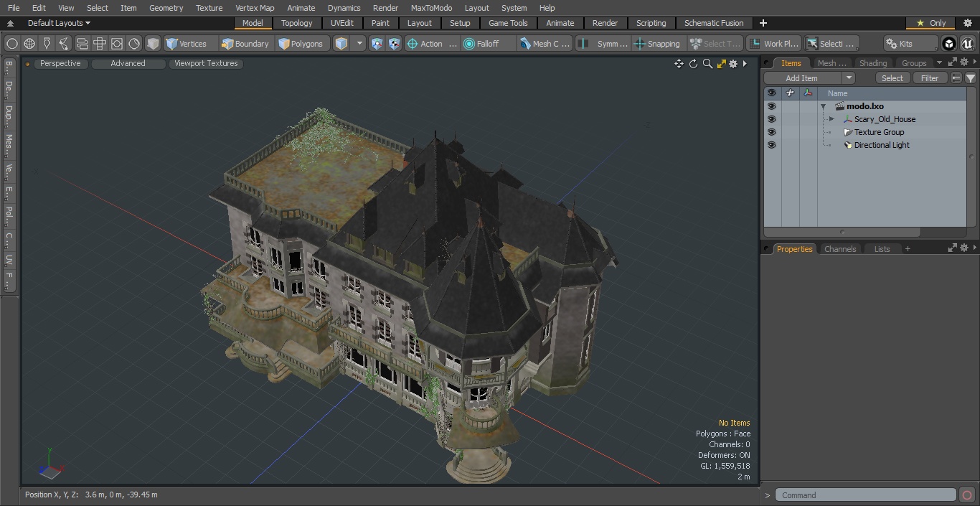
Task: Toggle the Only star button
Action: (930, 23)
